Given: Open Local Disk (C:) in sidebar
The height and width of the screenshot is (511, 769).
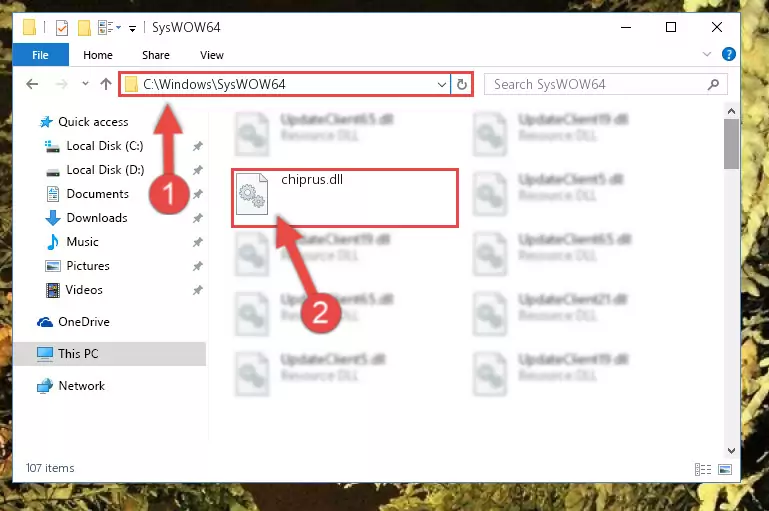Looking at the screenshot, I should [104, 146].
